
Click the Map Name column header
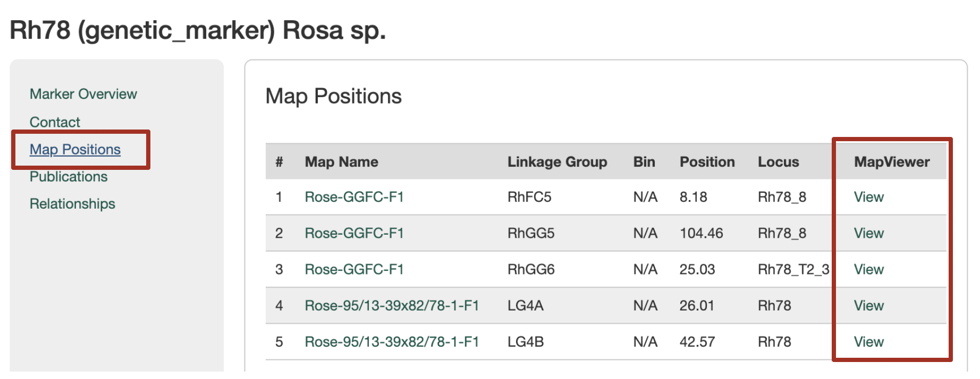[341, 162]
